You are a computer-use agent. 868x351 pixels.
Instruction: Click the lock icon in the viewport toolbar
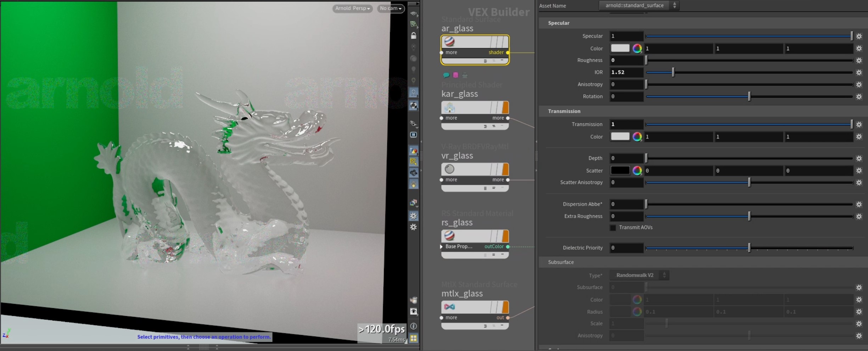(413, 36)
